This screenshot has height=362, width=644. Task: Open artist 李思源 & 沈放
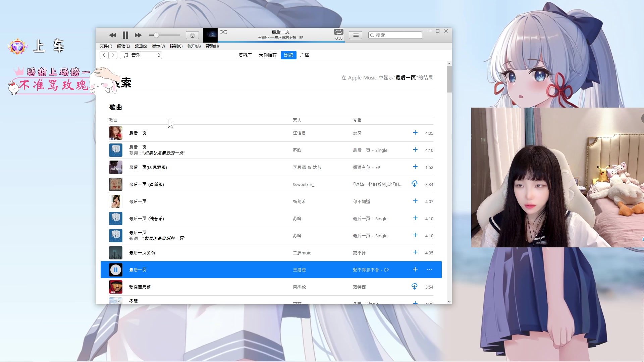(307, 167)
